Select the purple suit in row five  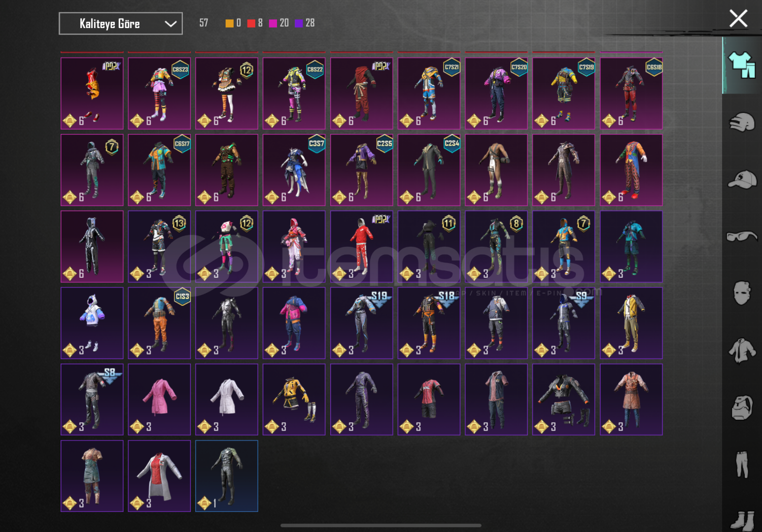(x=361, y=399)
